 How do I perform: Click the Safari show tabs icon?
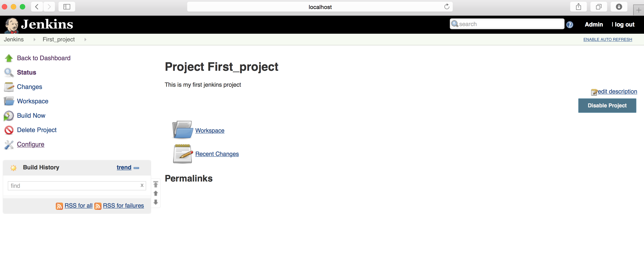(x=599, y=7)
